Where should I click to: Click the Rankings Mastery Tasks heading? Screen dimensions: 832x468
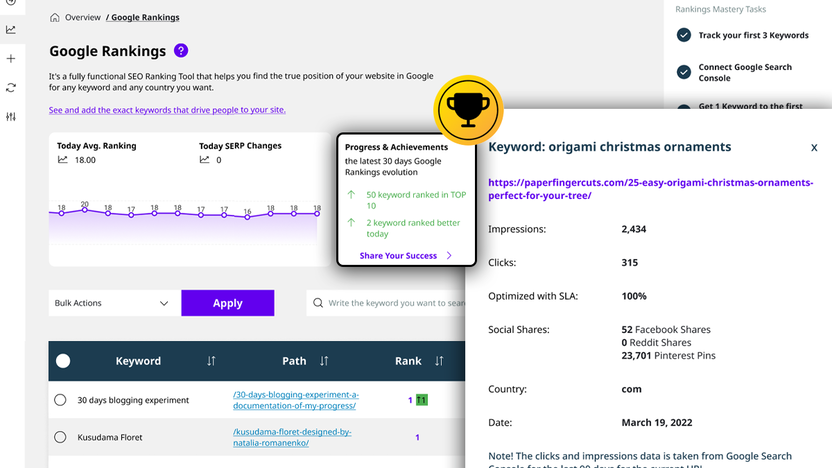pos(721,9)
